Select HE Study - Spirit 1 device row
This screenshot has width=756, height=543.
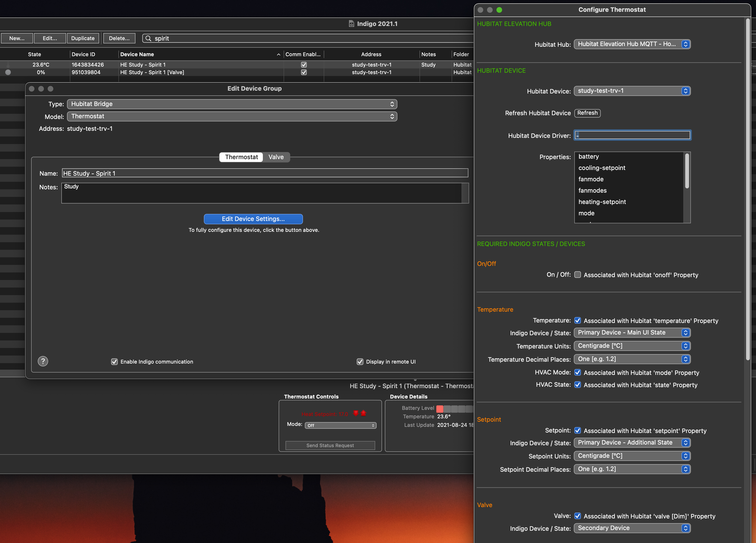point(237,65)
